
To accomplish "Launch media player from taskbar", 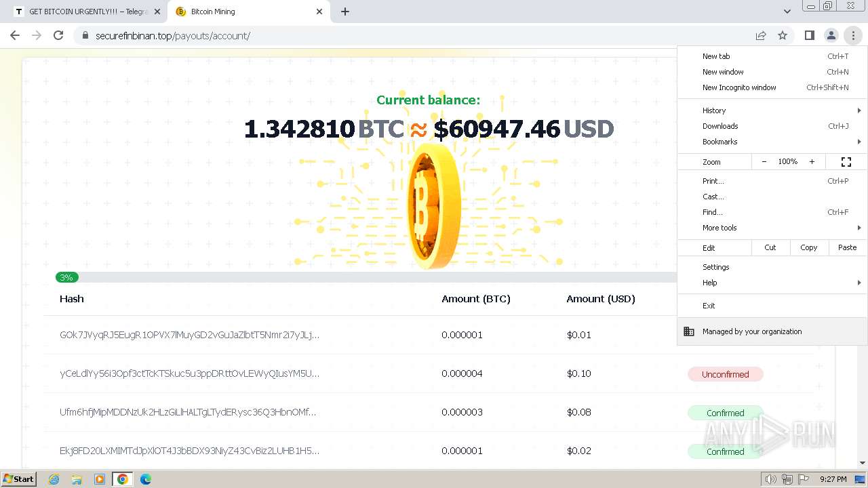I will [100, 479].
